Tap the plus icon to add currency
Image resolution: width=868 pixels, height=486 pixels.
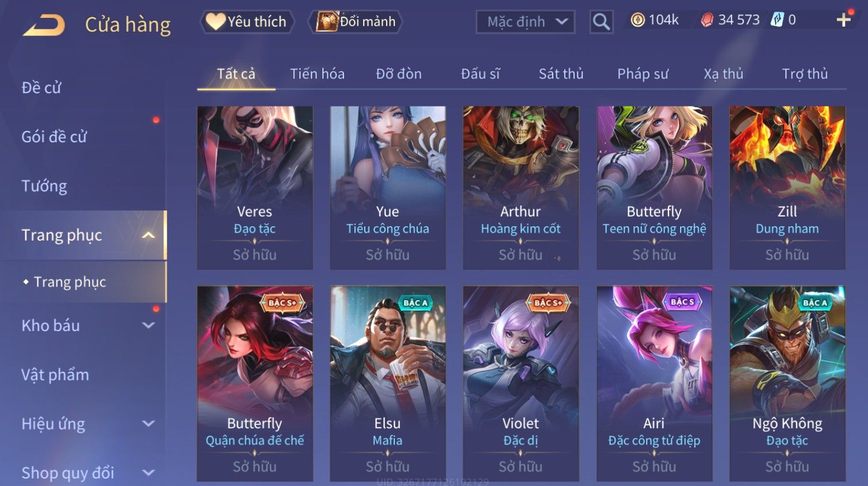coord(844,20)
